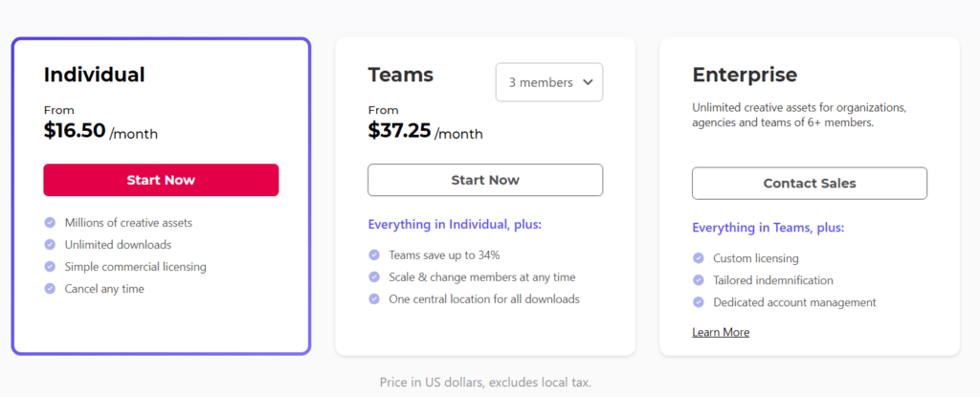Click the checkmark beside One central location
Viewport: 980px width, 397px height.
click(374, 299)
